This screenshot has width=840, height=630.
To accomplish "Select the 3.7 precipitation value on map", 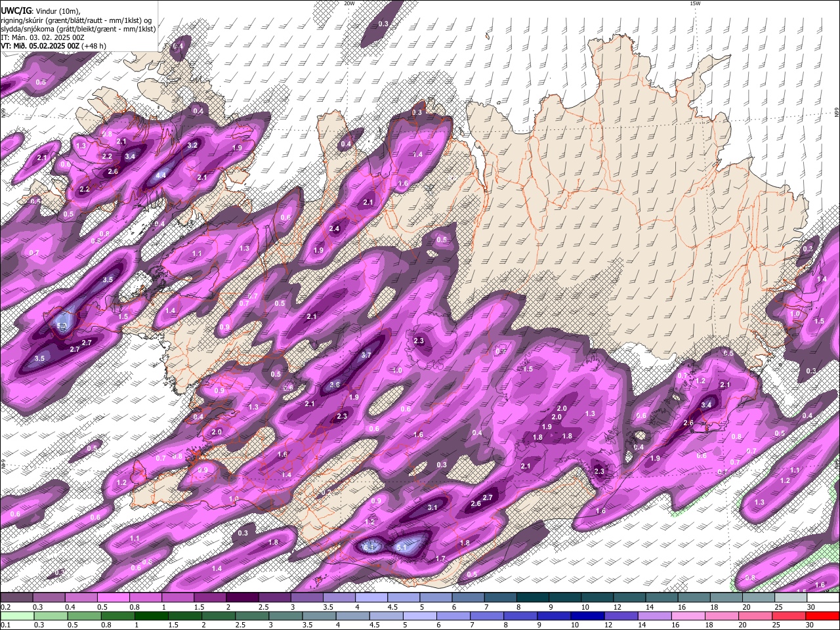I will [x=366, y=355].
